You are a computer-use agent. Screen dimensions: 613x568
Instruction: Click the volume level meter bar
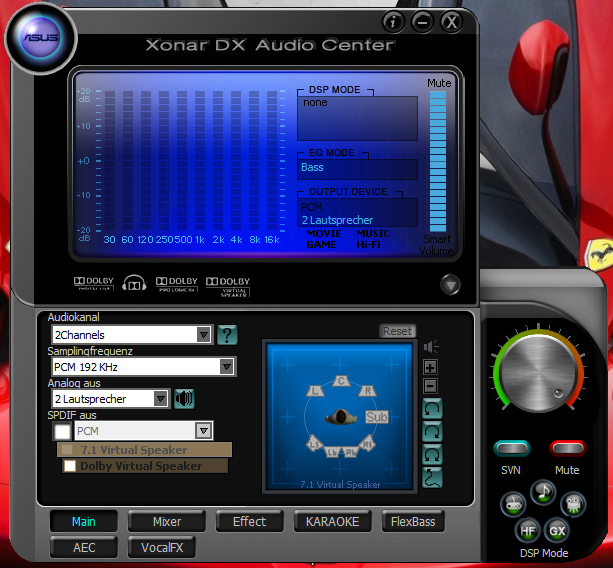point(438,161)
